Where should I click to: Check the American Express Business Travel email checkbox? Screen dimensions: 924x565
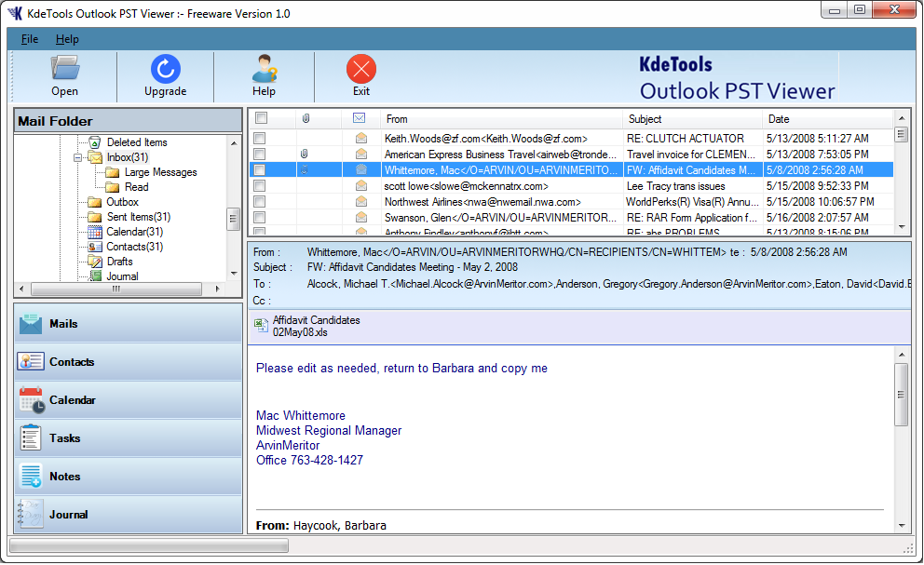pyautogui.click(x=259, y=154)
